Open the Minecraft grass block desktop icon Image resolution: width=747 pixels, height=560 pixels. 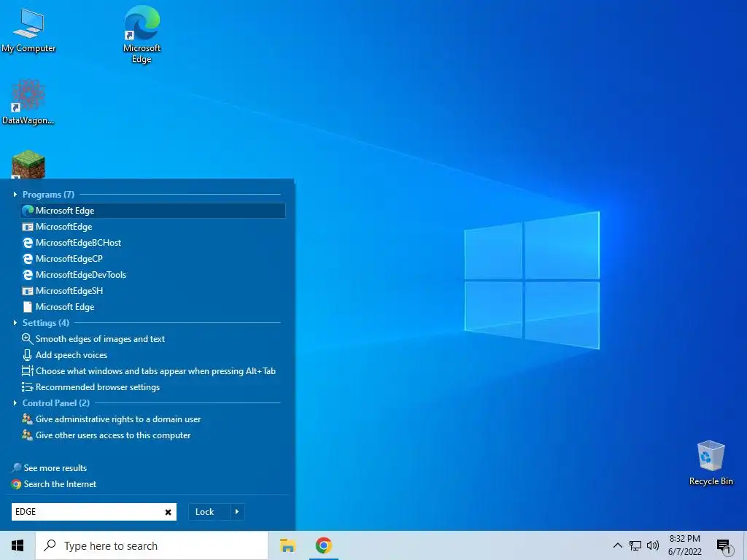click(28, 164)
